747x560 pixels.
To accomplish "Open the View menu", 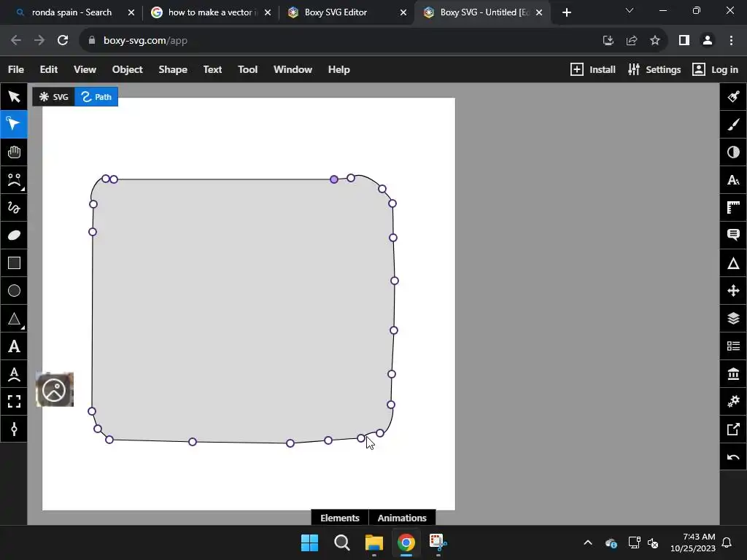I will tap(85, 69).
